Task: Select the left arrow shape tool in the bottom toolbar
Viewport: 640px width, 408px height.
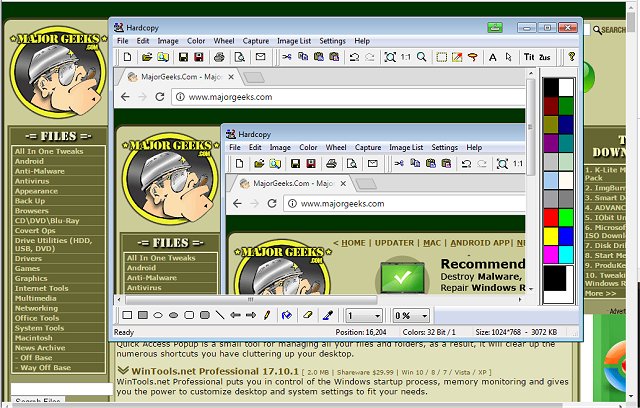Action: (x=235, y=315)
